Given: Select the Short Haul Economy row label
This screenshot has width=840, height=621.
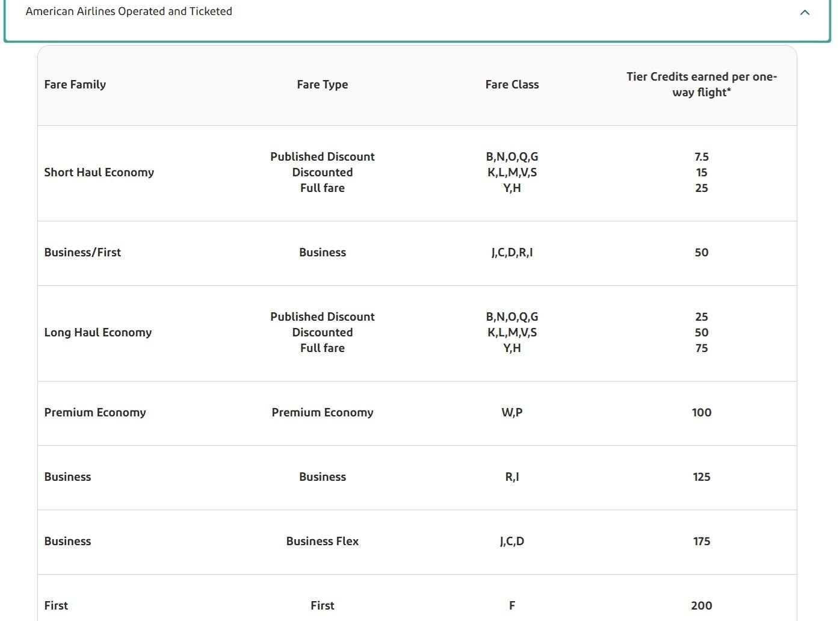Looking at the screenshot, I should [99, 173].
